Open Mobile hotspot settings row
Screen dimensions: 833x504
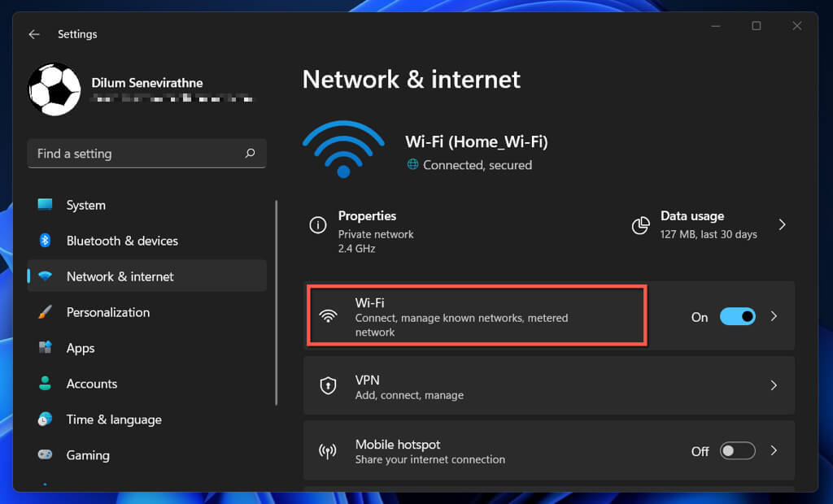549,451
